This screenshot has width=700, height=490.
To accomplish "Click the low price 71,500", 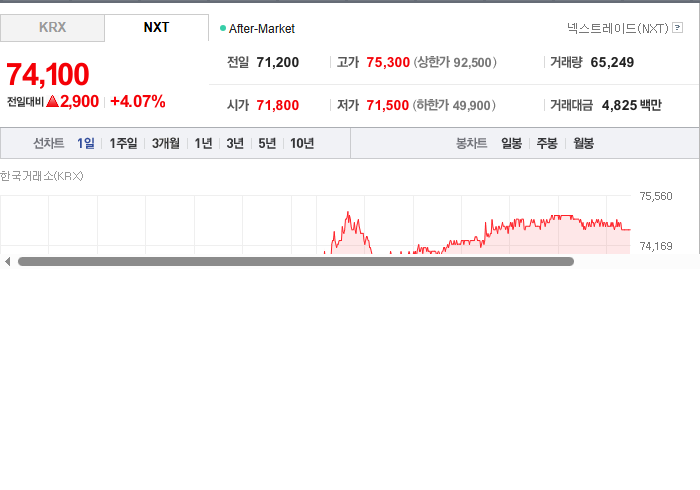I will pos(388,105).
